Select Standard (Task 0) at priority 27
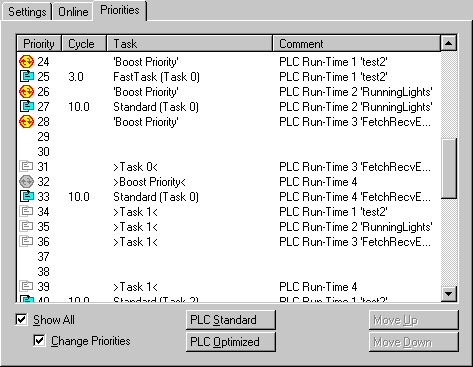 (x=156, y=107)
